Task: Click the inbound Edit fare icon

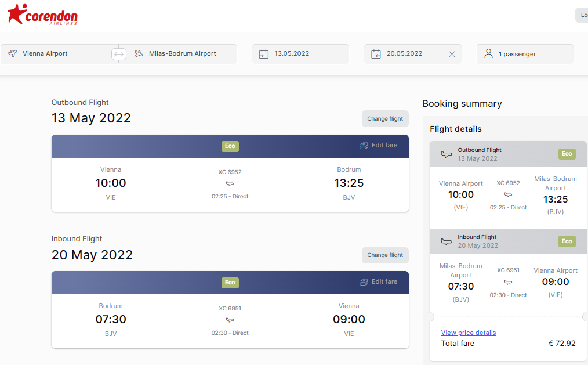Action: click(x=364, y=281)
